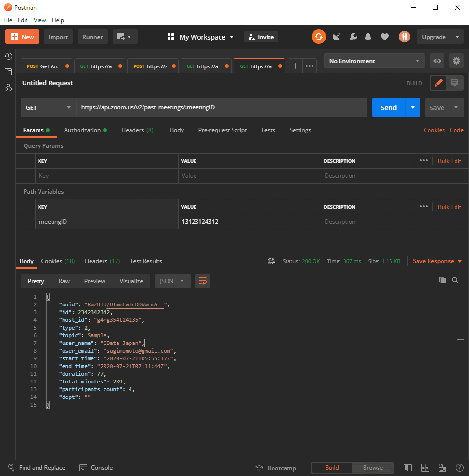
Task: Click the response body vertical scrollbar
Action: (460, 374)
